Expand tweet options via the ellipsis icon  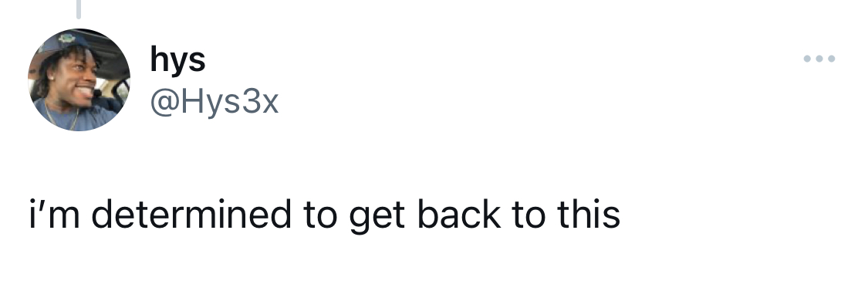[x=819, y=58]
